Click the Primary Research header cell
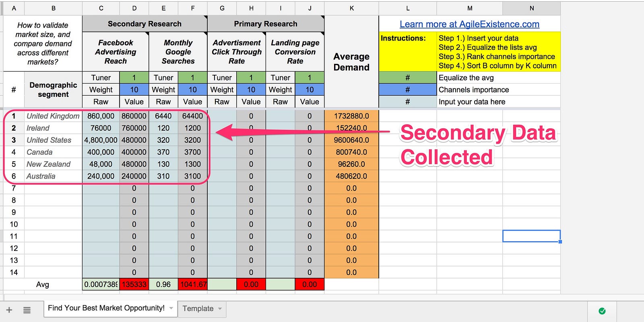The height and width of the screenshot is (322, 644). (266, 24)
